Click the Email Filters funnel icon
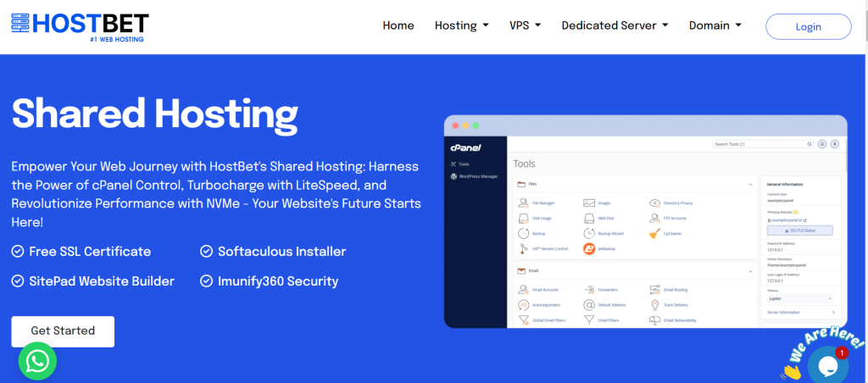868x383 pixels. [x=589, y=320]
